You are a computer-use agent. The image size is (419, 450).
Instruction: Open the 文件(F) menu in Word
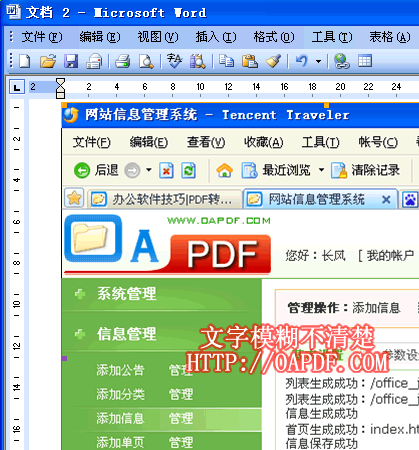tap(42, 37)
